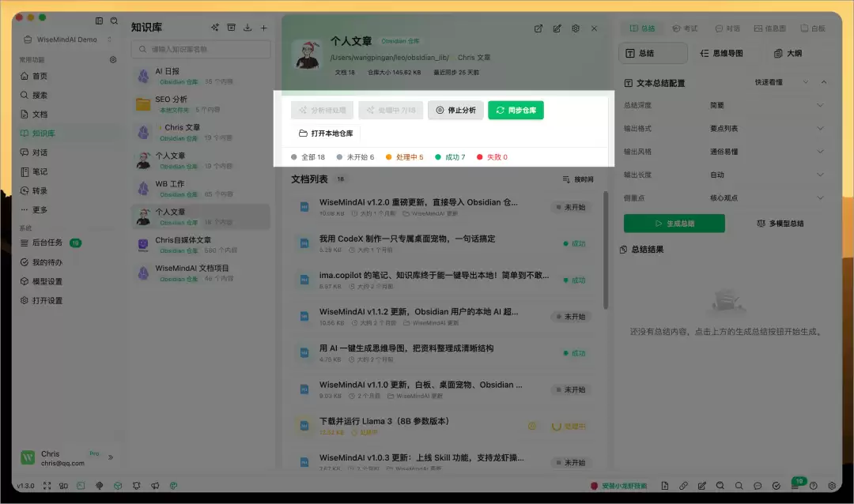The height and width of the screenshot is (504, 854).
Task: Filter documents by 成功 7 status
Action: [x=450, y=157]
